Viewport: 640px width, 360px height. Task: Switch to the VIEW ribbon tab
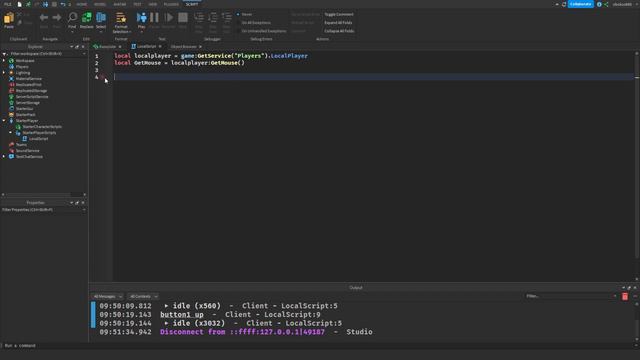153,4
